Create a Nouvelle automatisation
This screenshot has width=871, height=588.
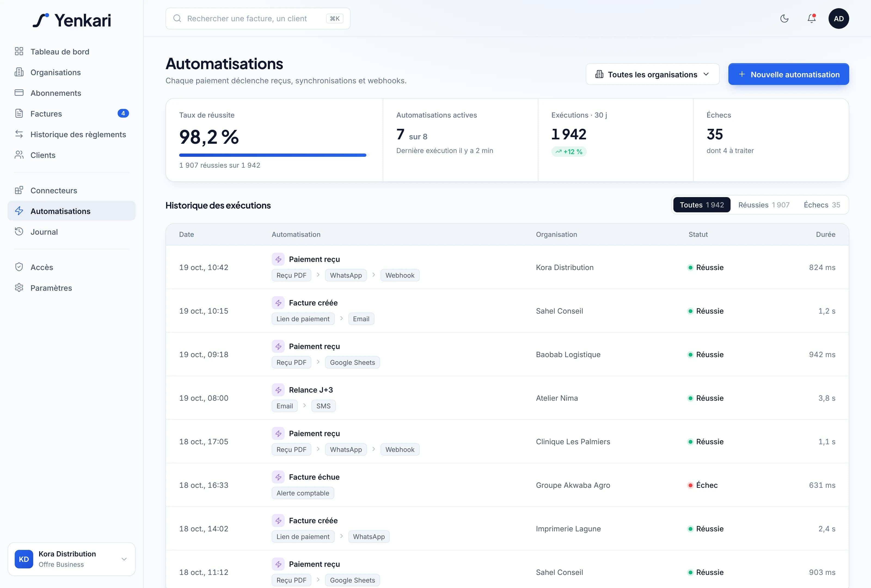[788, 74]
